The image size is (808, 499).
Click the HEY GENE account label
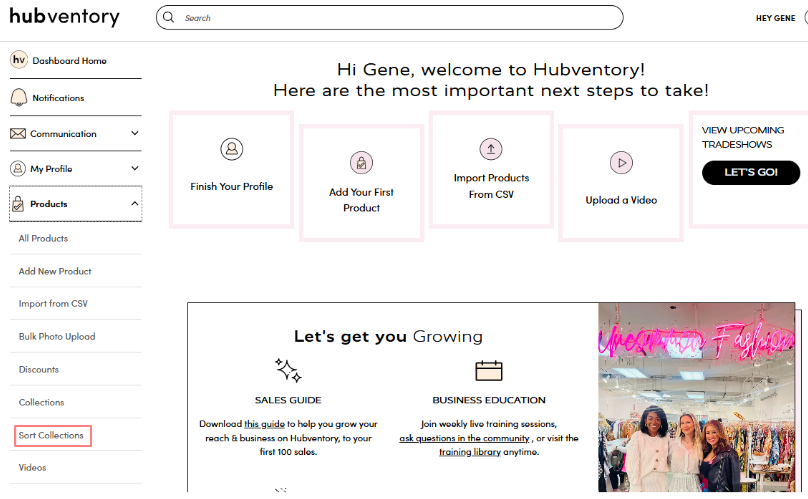coord(776,18)
